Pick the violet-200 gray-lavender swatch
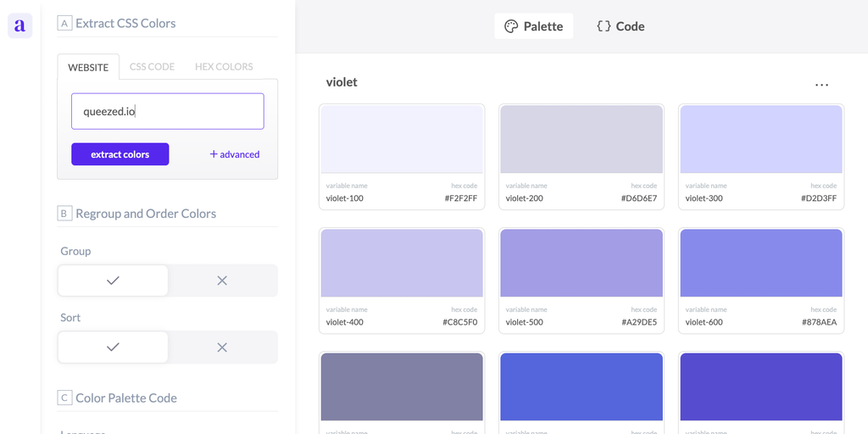This screenshot has width=868, height=434. pyautogui.click(x=581, y=139)
